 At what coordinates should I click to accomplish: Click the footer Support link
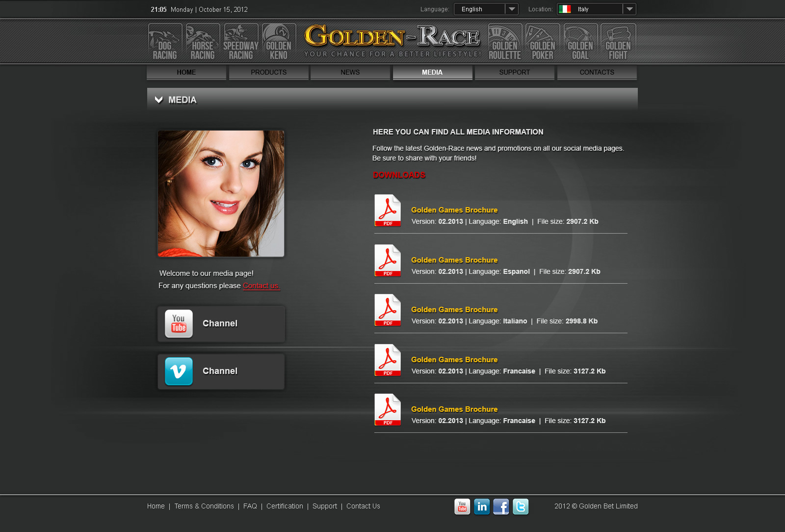coord(325,506)
